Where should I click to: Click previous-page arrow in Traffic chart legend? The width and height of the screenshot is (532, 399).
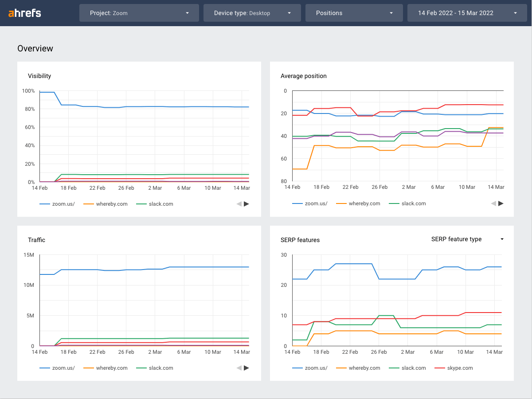coord(240,368)
